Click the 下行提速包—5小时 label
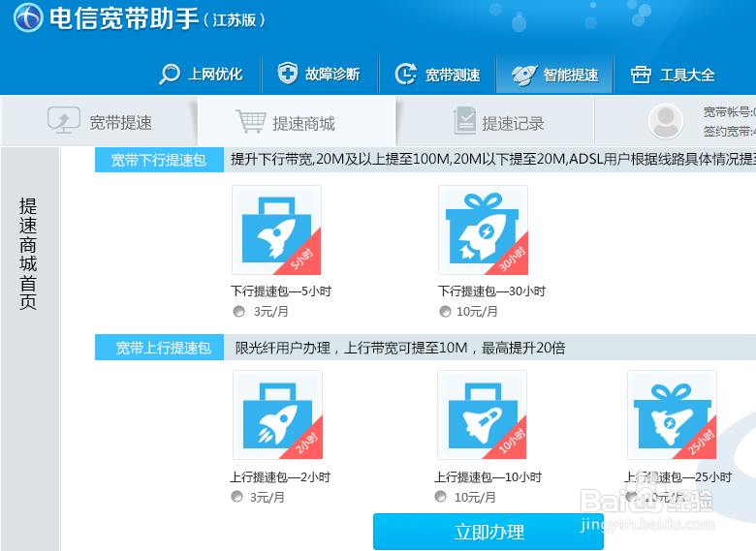This screenshot has height=551, width=756. (281, 291)
